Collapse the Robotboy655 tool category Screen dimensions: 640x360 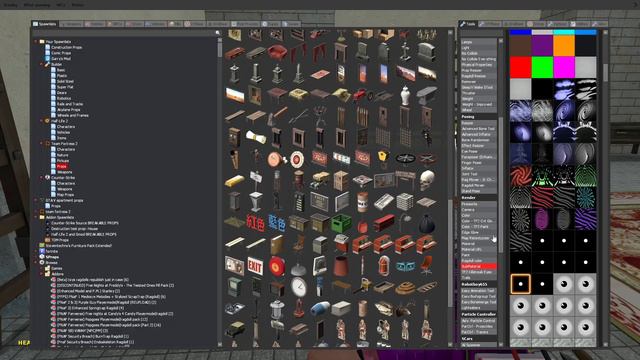[478, 284]
